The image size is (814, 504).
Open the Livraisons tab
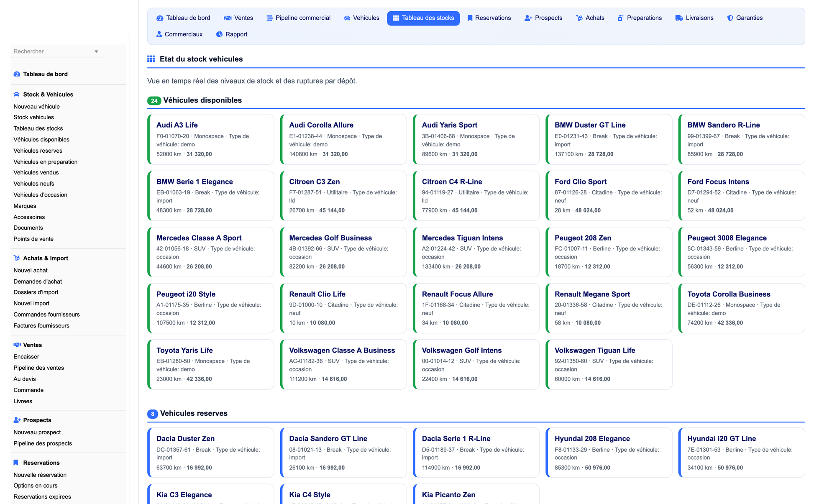click(694, 18)
